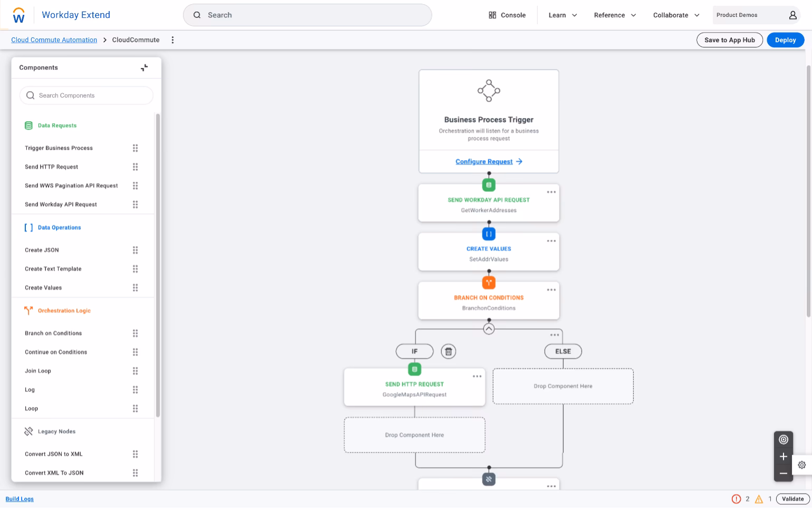
Task: Click the red error indicator in status bar
Action: pos(737,499)
